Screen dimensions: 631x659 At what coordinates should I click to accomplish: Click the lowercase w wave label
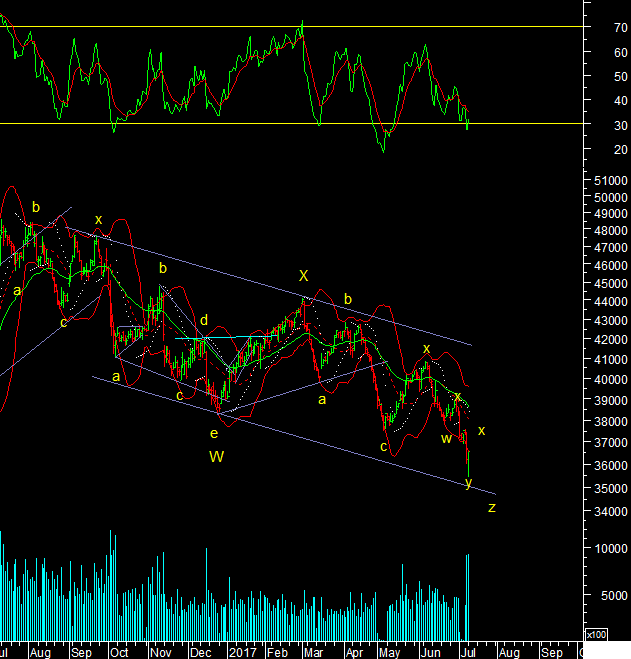[x=446, y=439]
